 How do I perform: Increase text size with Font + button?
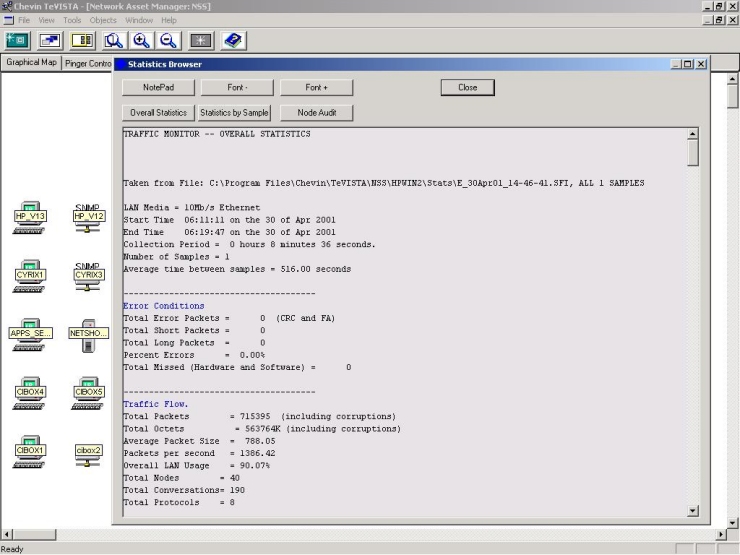[x=316, y=87]
